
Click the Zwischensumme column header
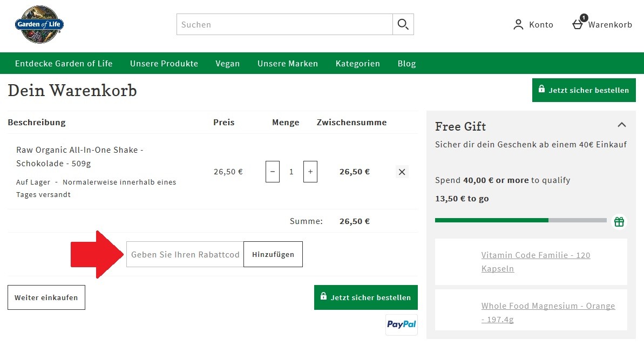point(351,123)
